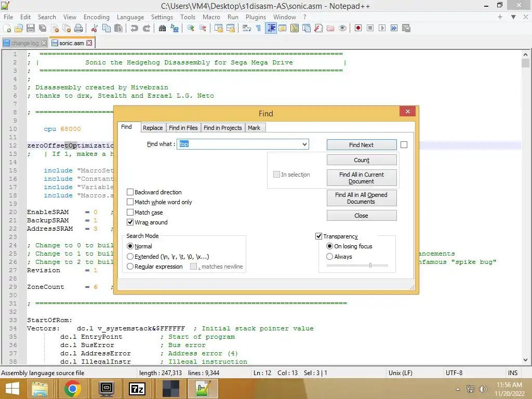
Task: Click the Print toolbar icon
Action: pos(78,28)
